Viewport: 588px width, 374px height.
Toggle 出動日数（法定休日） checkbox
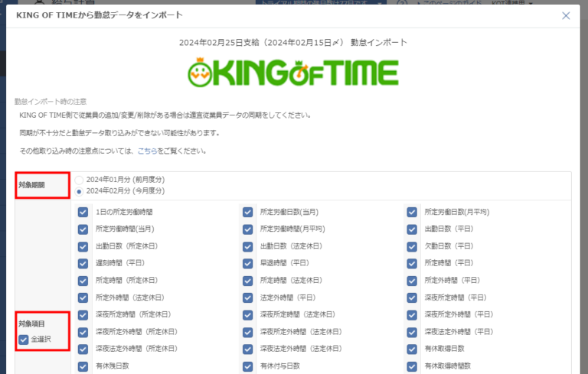[248, 246]
